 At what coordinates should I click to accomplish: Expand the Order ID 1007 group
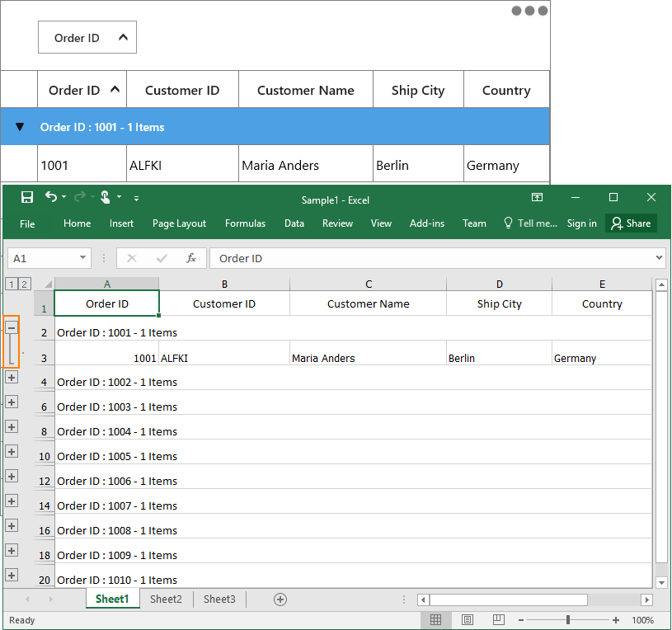(12, 501)
